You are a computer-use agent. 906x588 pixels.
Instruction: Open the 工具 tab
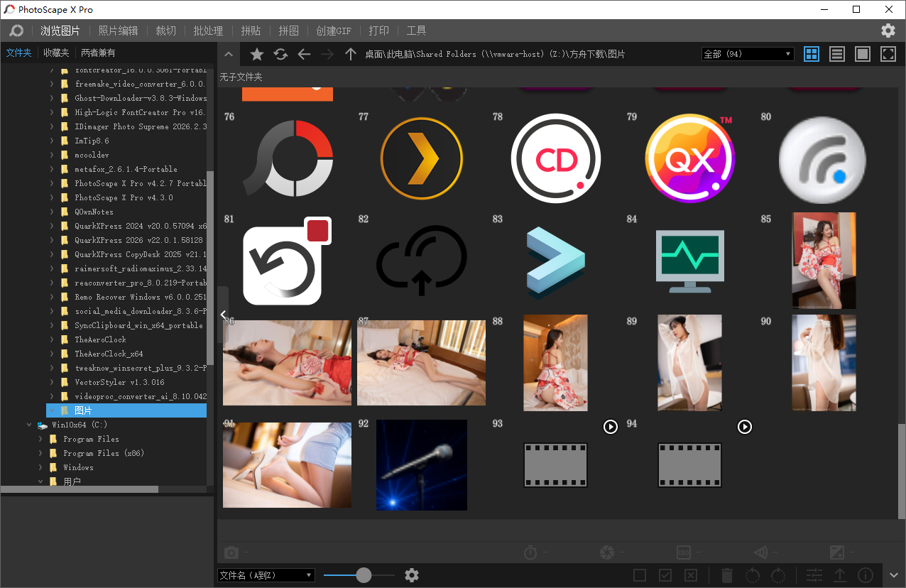tap(416, 31)
